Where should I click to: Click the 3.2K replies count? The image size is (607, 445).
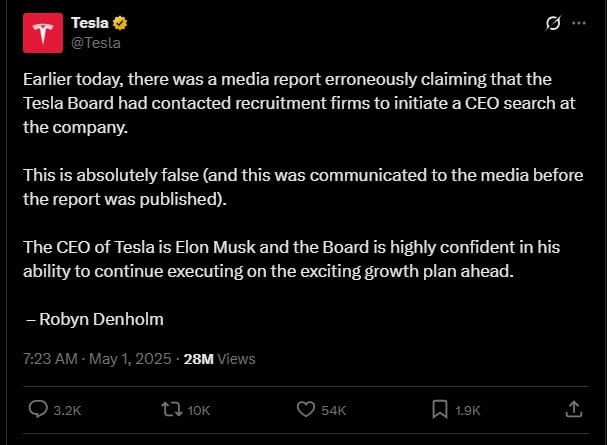tap(67, 410)
